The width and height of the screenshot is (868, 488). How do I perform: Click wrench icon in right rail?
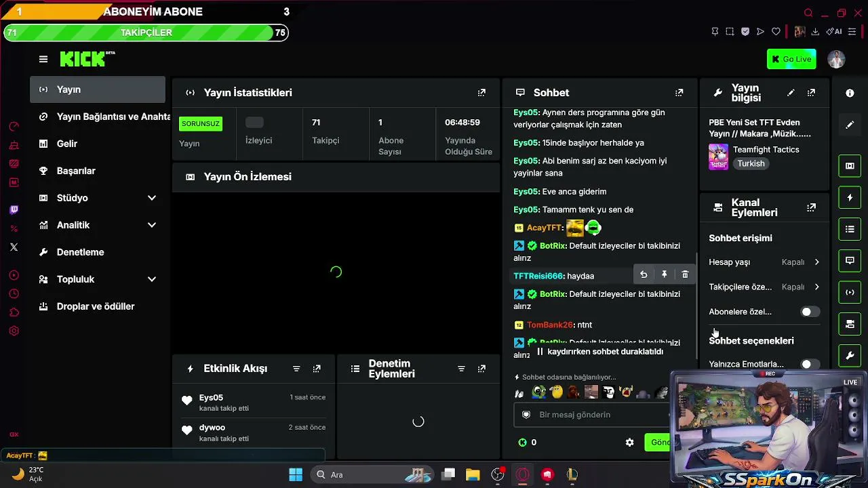(x=850, y=355)
